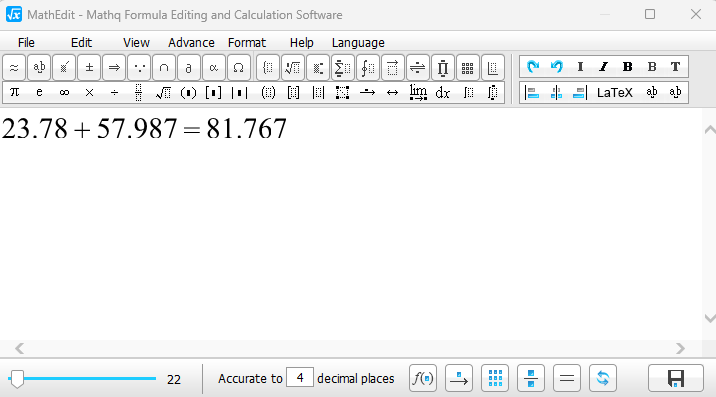Insert the dx differential

pyautogui.click(x=442, y=93)
